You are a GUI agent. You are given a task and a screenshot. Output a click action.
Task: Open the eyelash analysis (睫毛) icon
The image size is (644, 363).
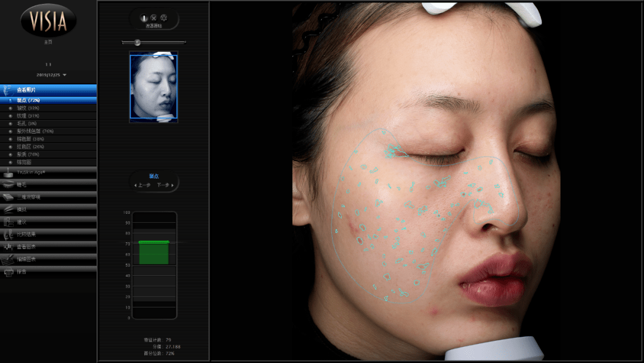(x=8, y=184)
